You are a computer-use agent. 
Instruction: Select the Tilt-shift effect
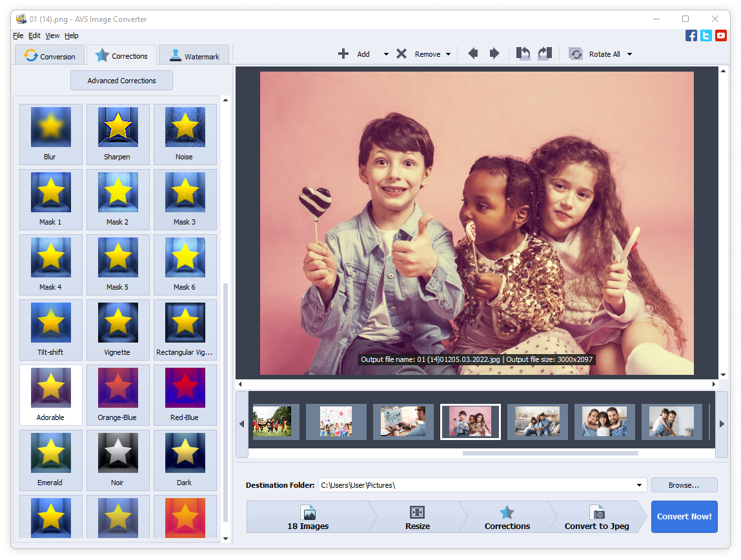click(50, 330)
